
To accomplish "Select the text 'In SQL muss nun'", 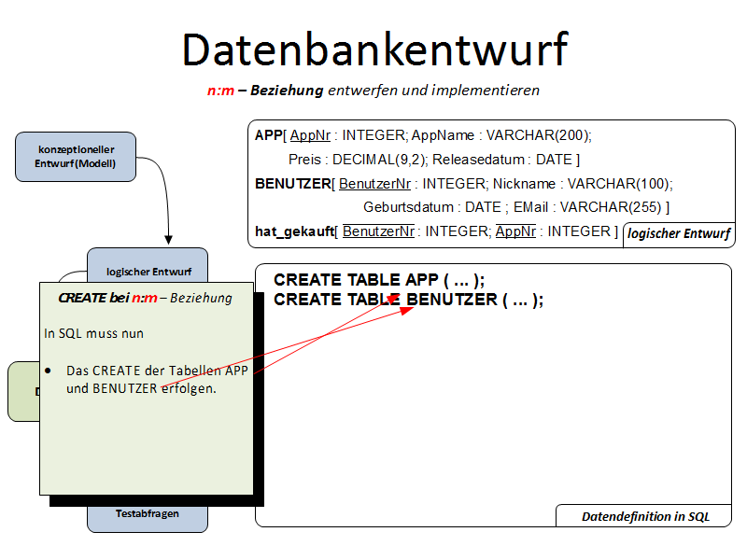I will [93, 332].
